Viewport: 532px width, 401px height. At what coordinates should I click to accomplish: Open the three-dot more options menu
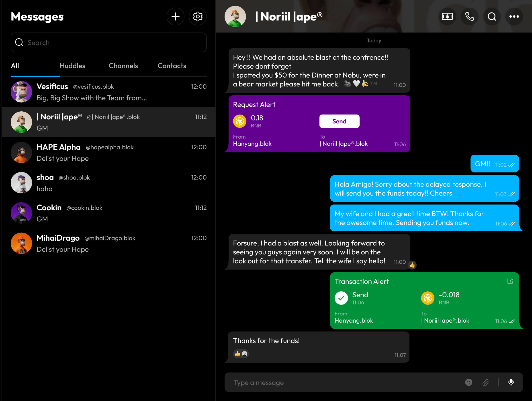click(x=514, y=17)
